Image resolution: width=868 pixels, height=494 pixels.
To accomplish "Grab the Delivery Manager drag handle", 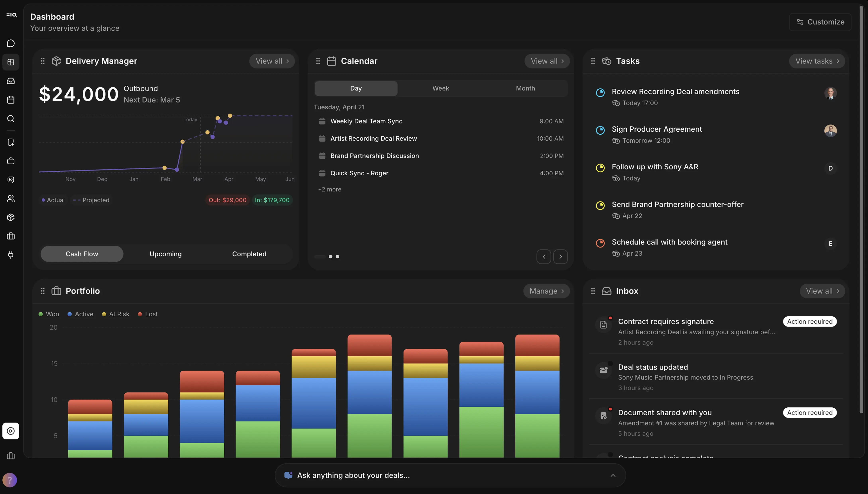I will 43,61.
